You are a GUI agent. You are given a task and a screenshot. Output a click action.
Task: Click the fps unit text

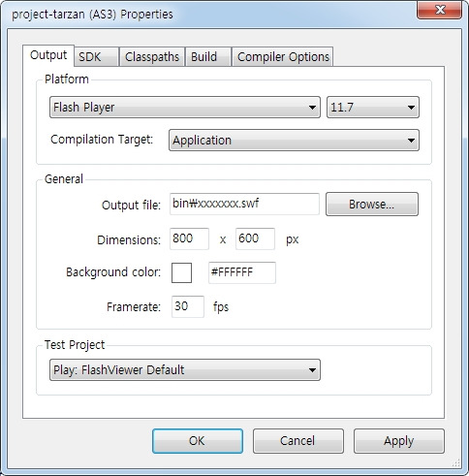click(x=221, y=306)
